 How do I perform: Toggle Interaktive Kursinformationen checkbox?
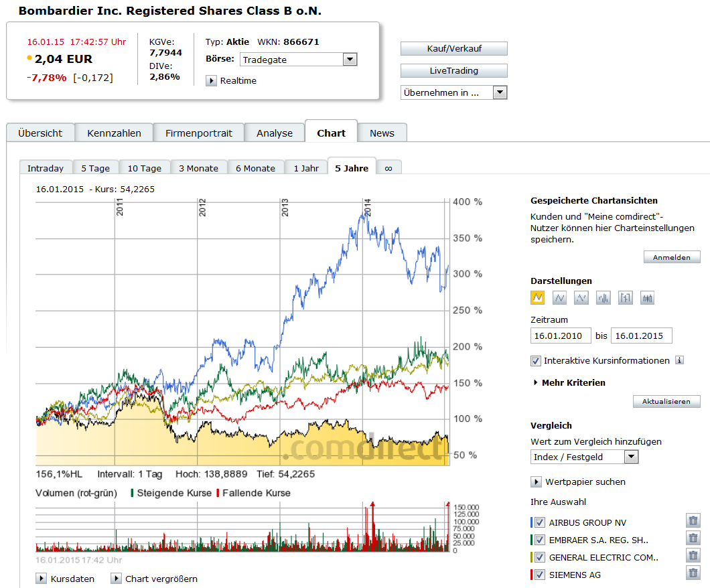[x=536, y=361]
